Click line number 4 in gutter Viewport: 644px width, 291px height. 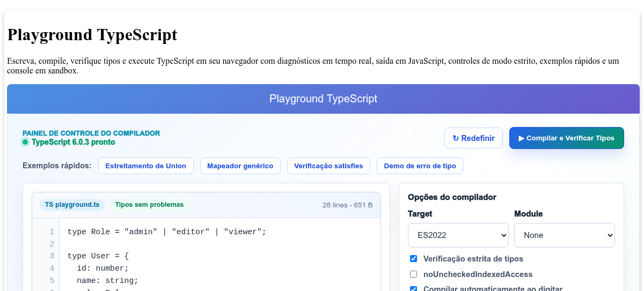52,268
